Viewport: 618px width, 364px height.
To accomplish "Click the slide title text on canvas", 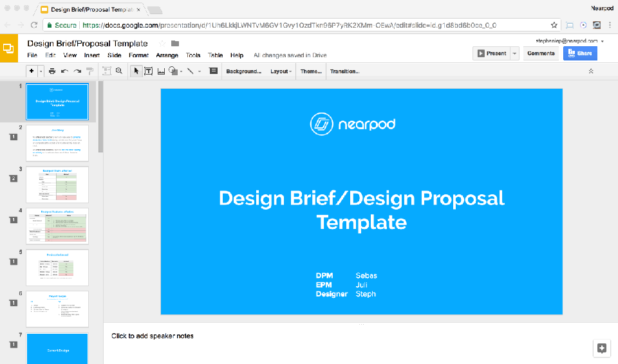I will tap(361, 210).
